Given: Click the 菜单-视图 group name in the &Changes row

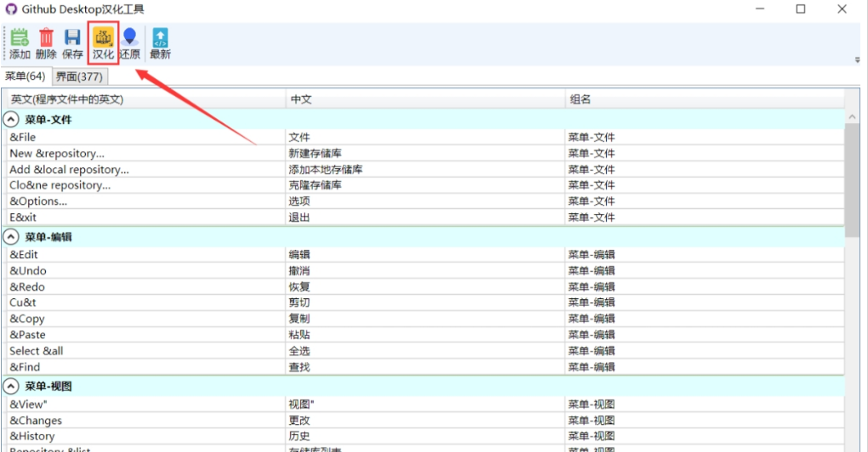Looking at the screenshot, I should pos(591,421).
